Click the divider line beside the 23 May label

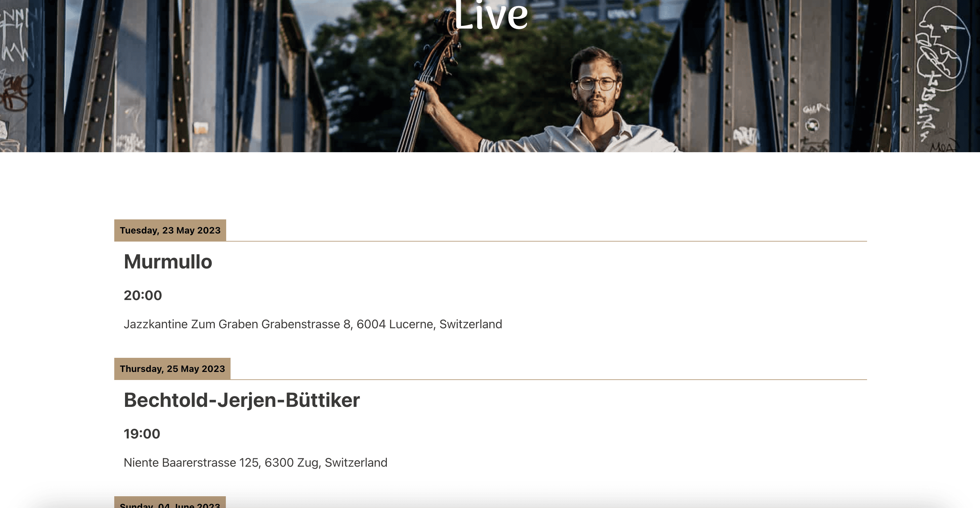(547, 241)
